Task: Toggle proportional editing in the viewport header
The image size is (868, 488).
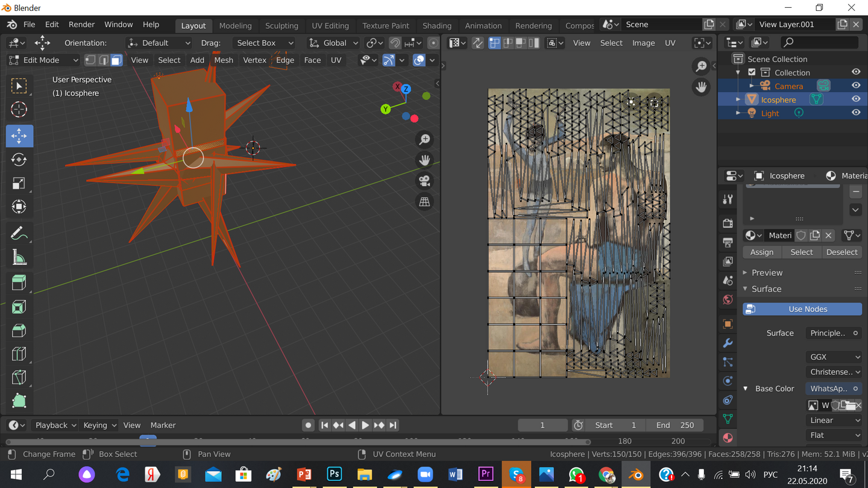Action: [433, 43]
